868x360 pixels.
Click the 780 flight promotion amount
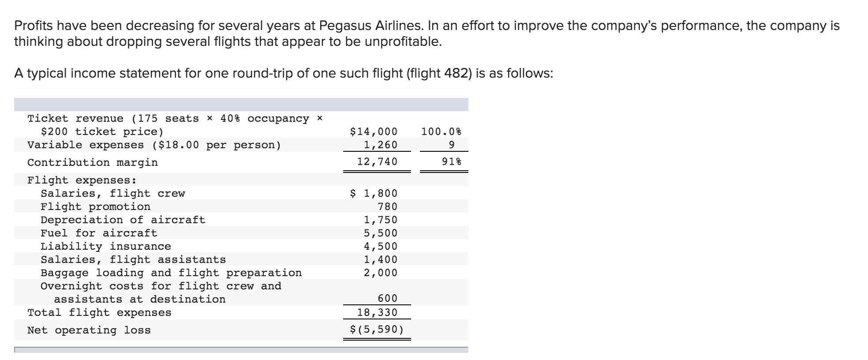(387, 206)
